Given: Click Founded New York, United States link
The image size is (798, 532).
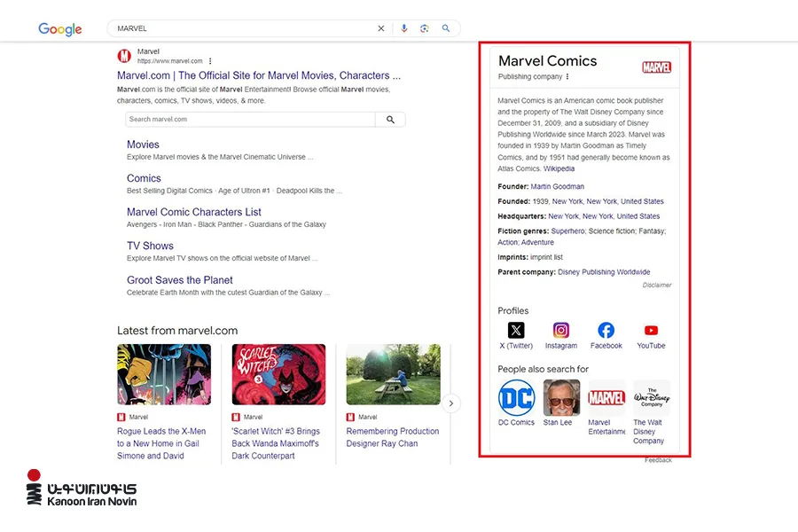Looking at the screenshot, I should pyautogui.click(x=607, y=201).
